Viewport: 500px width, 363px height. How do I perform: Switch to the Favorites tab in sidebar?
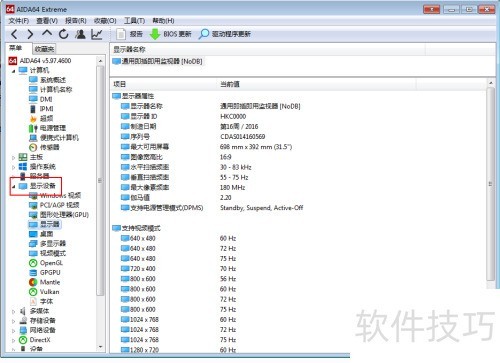pos(44,49)
